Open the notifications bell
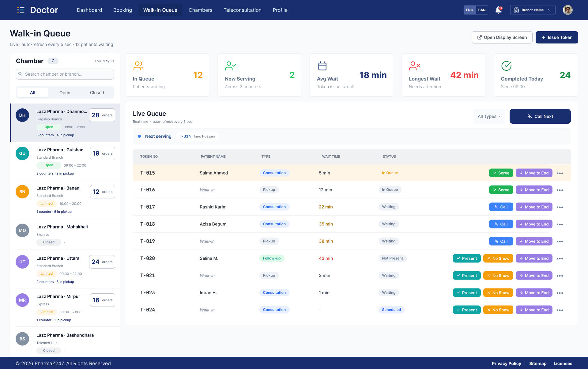The width and height of the screenshot is (588, 369). pos(499,10)
